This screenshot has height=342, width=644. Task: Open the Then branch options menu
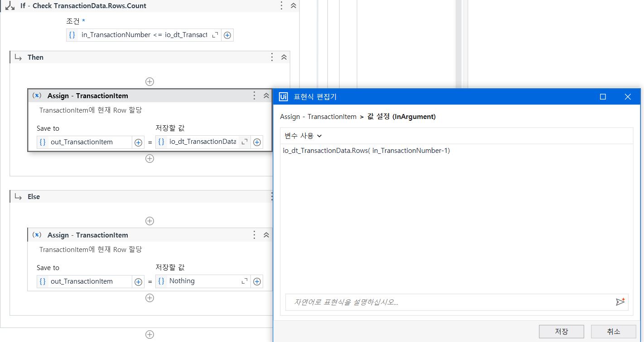pos(272,57)
